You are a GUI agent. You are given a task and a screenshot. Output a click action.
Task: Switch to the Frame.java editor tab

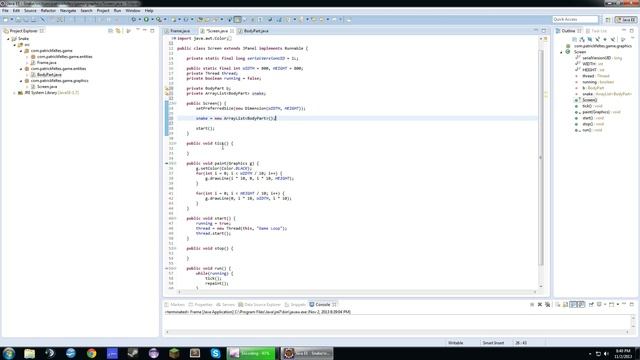180,31
